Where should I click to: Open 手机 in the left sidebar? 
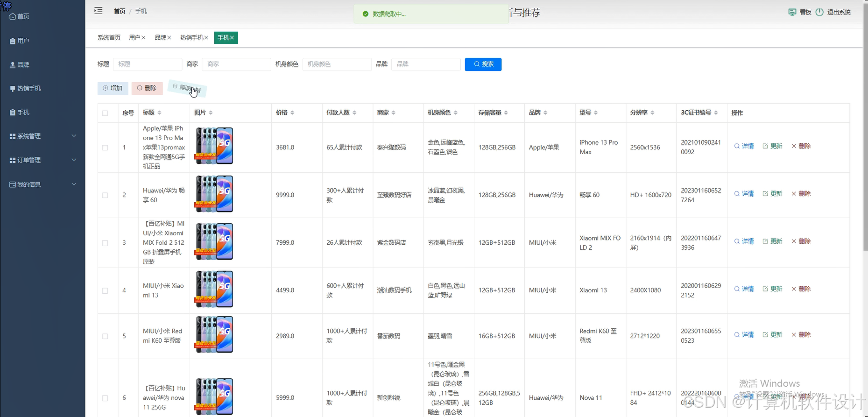(42, 113)
